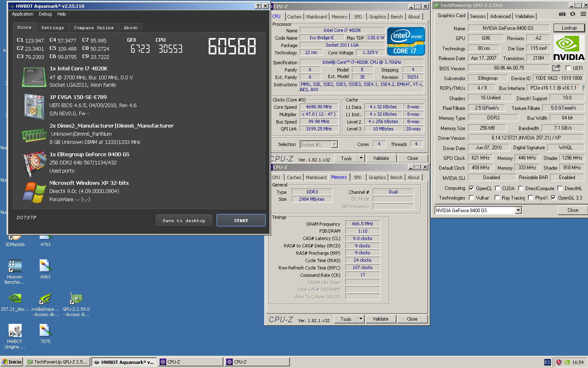Screen dimensions: 588x368
Task: Click Validate in lower CPU-Z window
Action: (381, 319)
